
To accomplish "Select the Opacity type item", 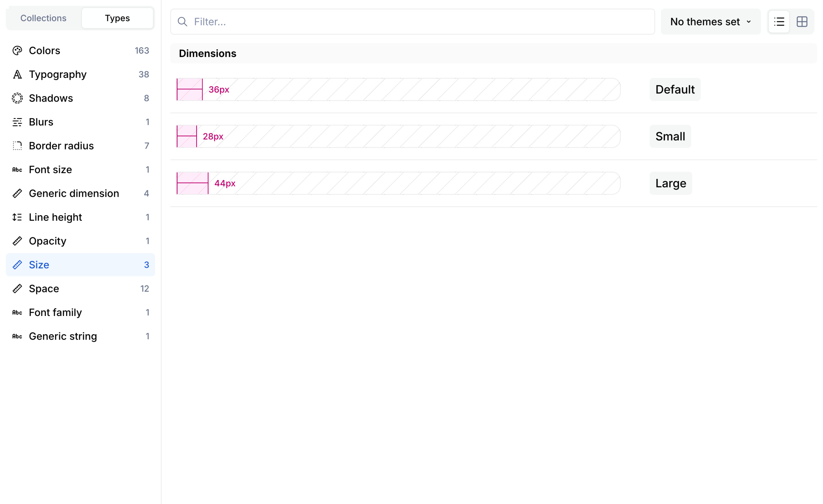I will [x=48, y=241].
